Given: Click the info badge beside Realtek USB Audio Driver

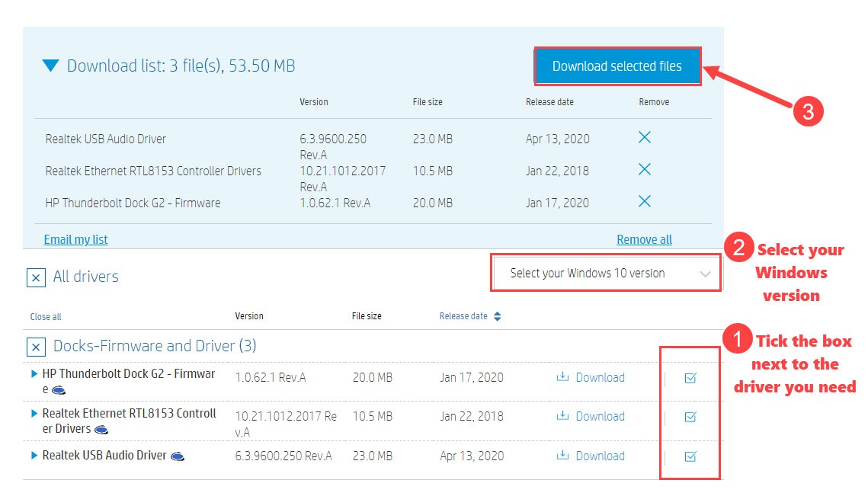Looking at the screenshot, I should [x=178, y=456].
